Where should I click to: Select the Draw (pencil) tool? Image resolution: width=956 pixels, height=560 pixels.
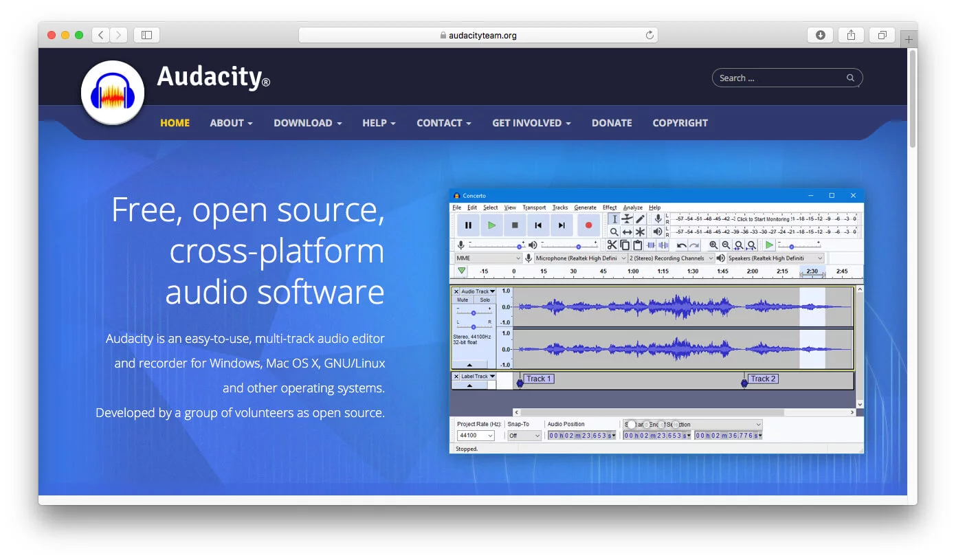click(x=640, y=219)
